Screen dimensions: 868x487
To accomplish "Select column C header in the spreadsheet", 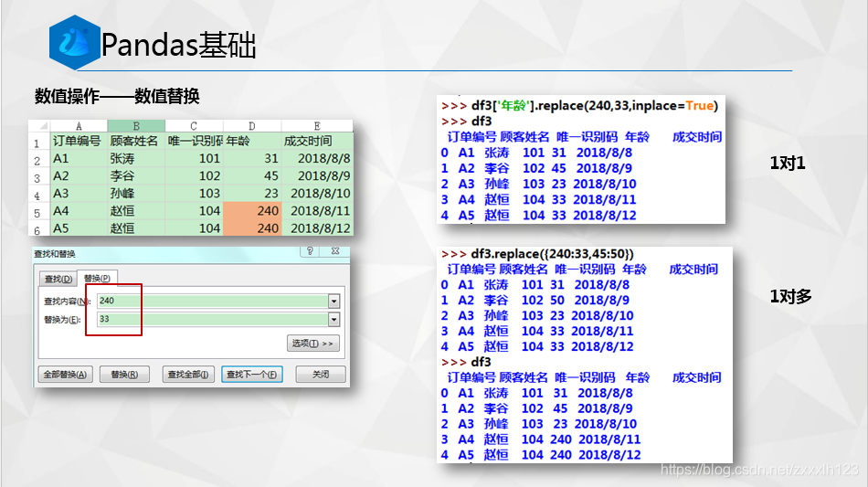I will [x=194, y=126].
